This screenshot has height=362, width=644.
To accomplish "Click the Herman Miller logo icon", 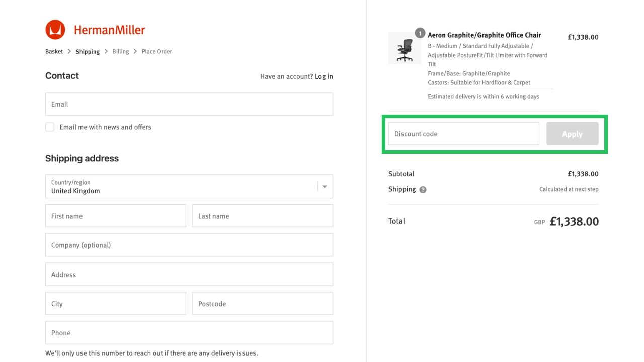I will (55, 30).
